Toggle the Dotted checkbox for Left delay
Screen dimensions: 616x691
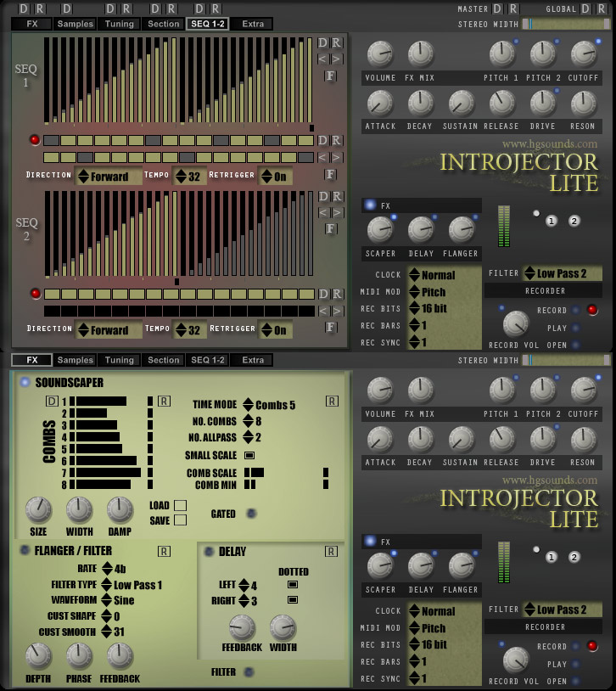(x=293, y=584)
